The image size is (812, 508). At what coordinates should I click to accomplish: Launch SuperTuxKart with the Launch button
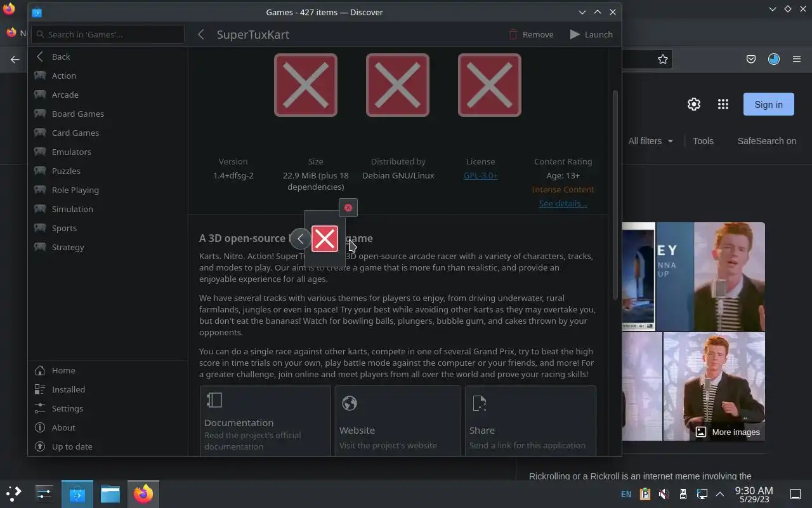(x=591, y=34)
